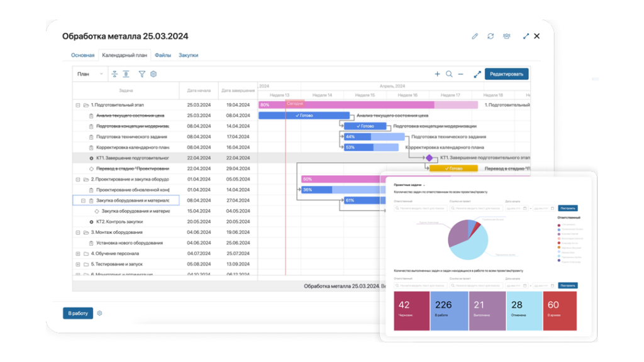This screenshot has height=362, width=644.
Task: Expand 4.Обучение персонала group
Action: point(78,254)
